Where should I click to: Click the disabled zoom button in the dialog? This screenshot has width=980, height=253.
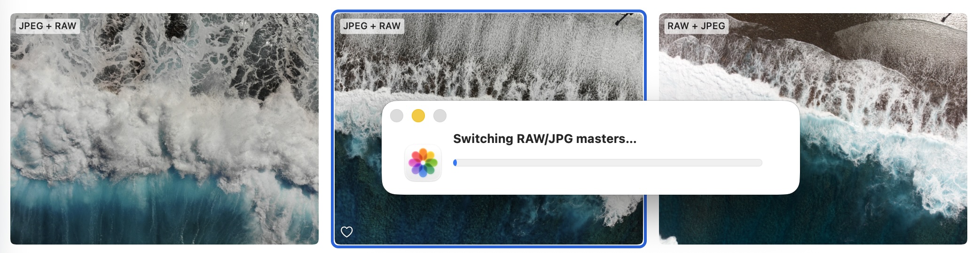click(439, 116)
